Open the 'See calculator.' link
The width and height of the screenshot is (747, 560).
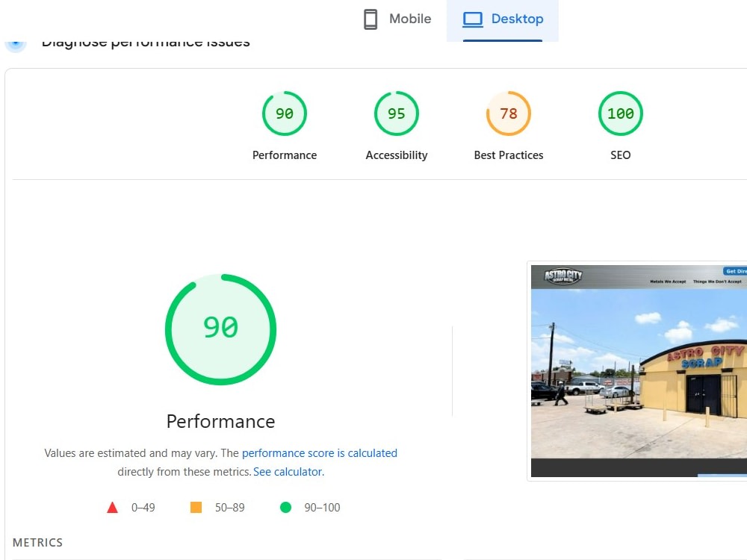click(x=288, y=472)
